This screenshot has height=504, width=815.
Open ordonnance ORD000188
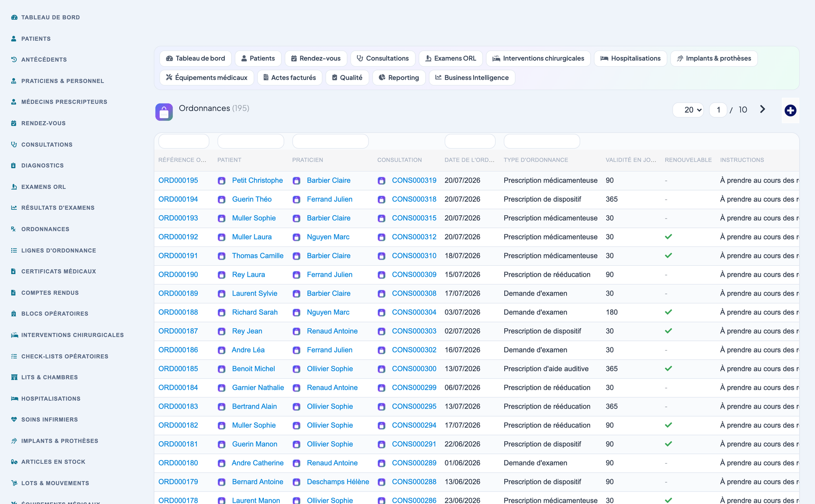[178, 312]
